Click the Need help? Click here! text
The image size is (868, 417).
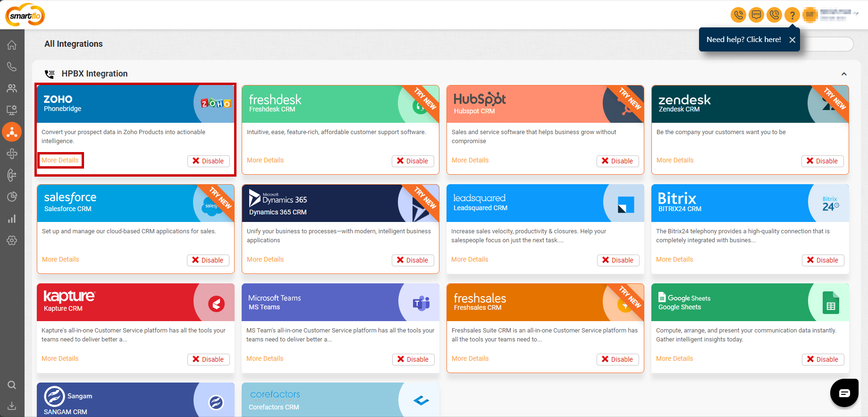coord(743,40)
